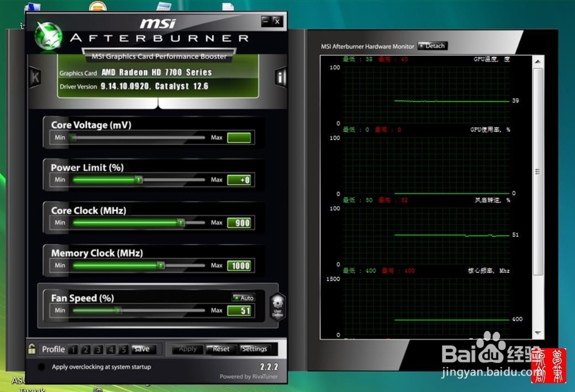Click the GPU usage graph
The height and width of the screenshot is (392, 575).
426,166
